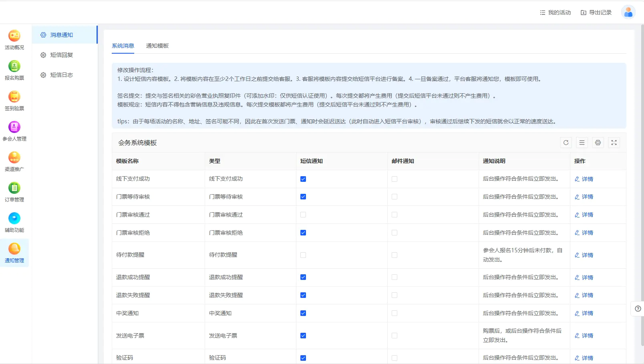Uncheck 短信通知 for 线下支付成功

303,179
